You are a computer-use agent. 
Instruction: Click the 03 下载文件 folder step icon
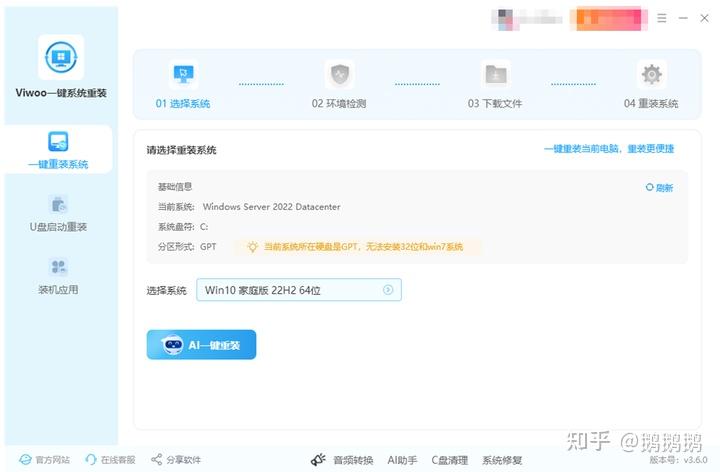pyautogui.click(x=495, y=74)
